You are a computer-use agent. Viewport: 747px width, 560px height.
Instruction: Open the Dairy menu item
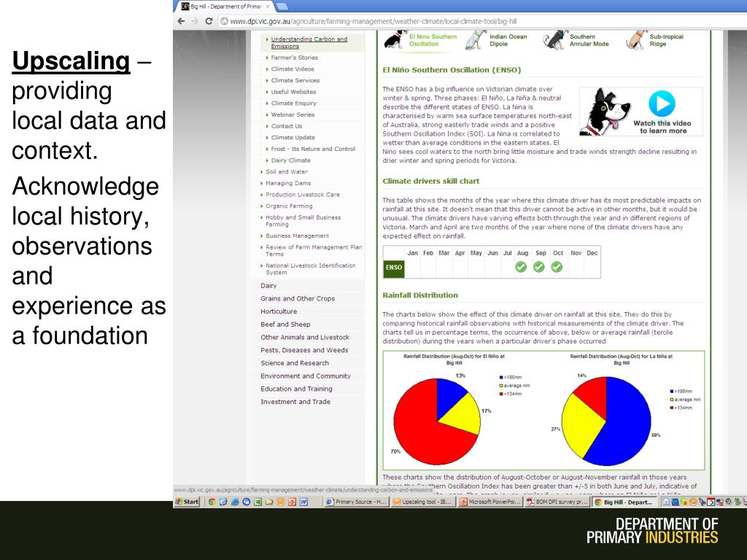268,286
